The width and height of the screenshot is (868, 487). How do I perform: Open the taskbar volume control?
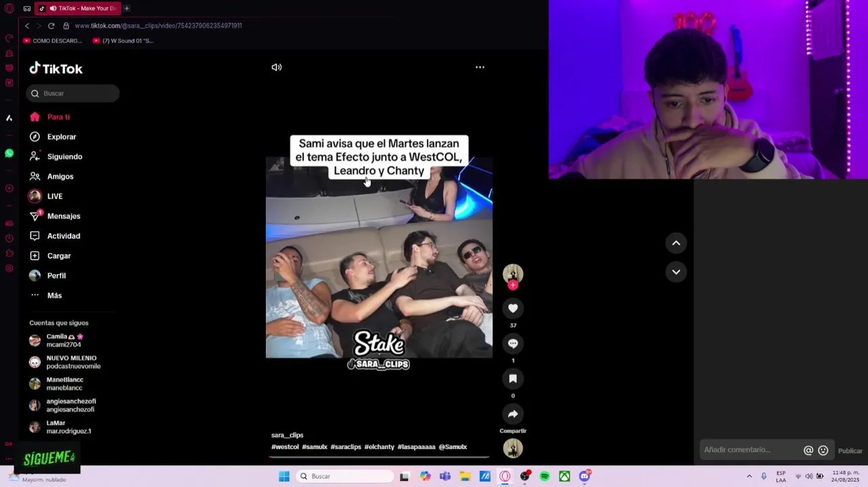[808, 476]
